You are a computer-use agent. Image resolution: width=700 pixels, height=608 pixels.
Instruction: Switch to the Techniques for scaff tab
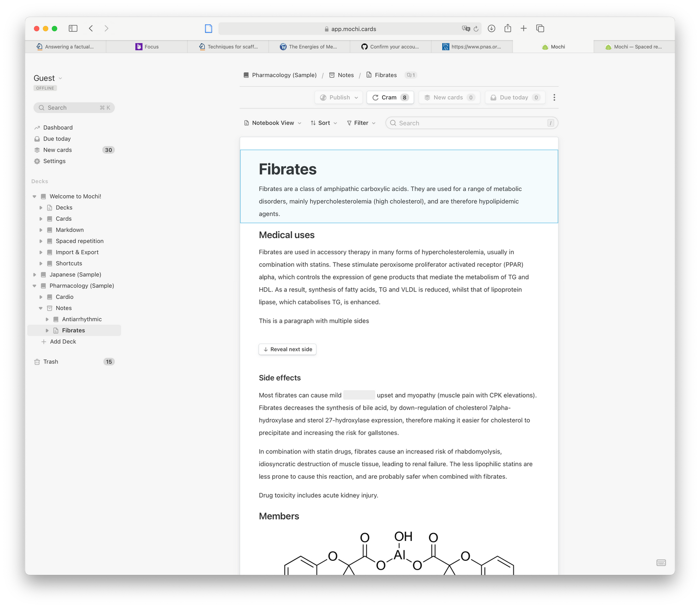point(228,47)
